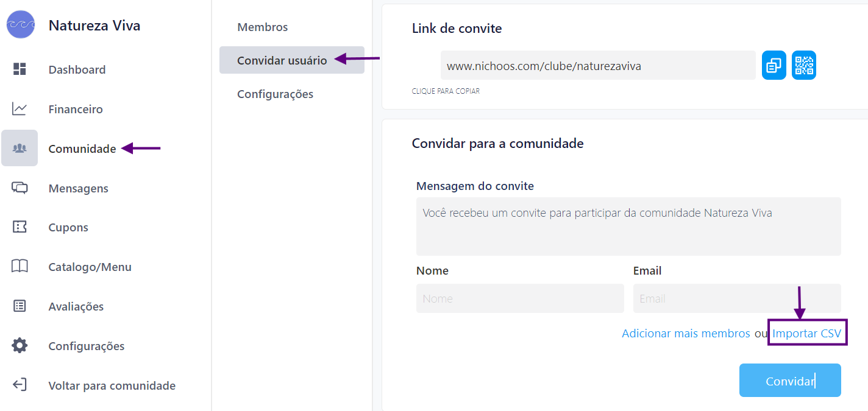The image size is (868, 411).
Task: Click the Convidar button
Action: [x=790, y=381]
